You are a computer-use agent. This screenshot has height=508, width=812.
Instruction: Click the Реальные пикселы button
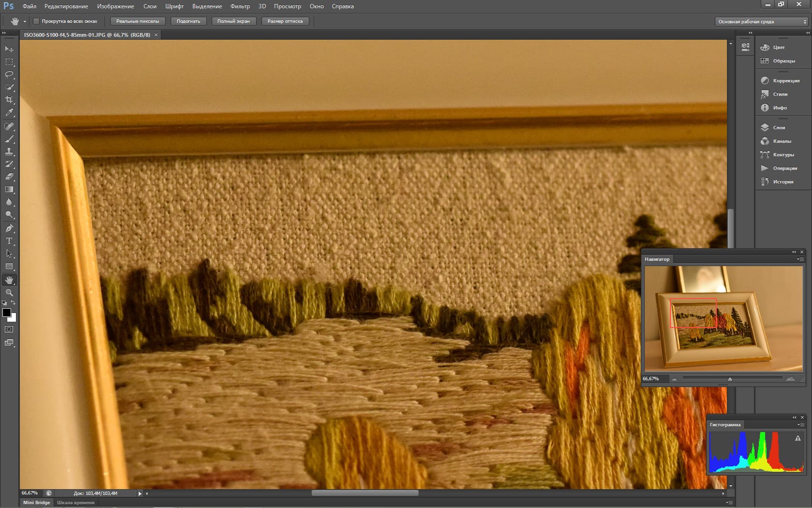pyautogui.click(x=138, y=21)
